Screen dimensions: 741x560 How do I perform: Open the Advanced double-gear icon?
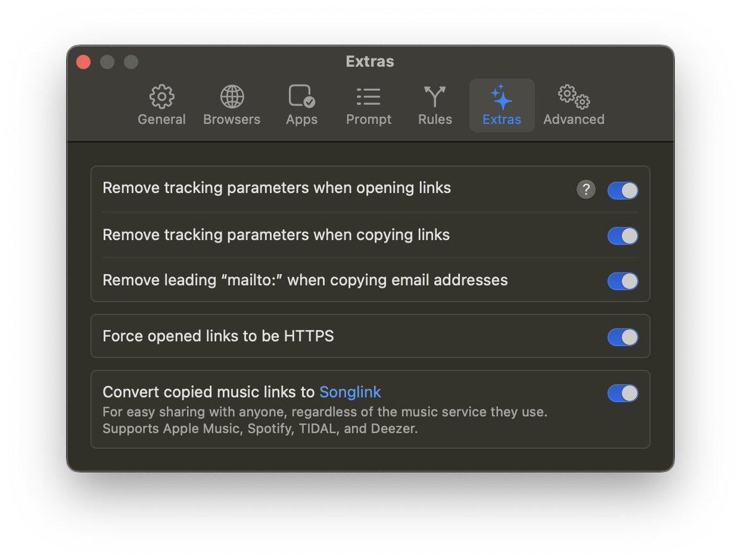pos(574,96)
